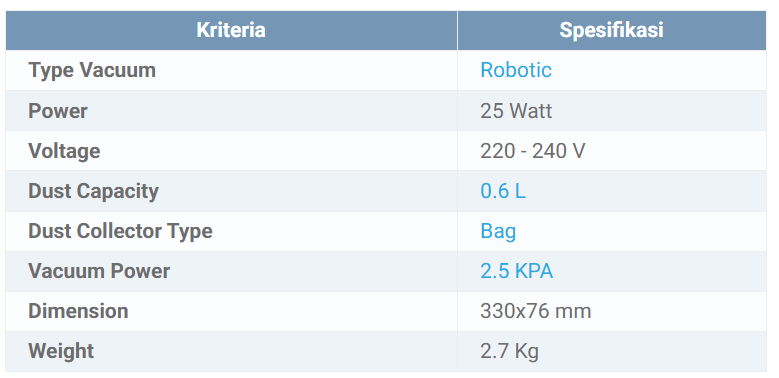
Task: Click the 2.5 KPA vacuum power link
Action: pos(517,271)
